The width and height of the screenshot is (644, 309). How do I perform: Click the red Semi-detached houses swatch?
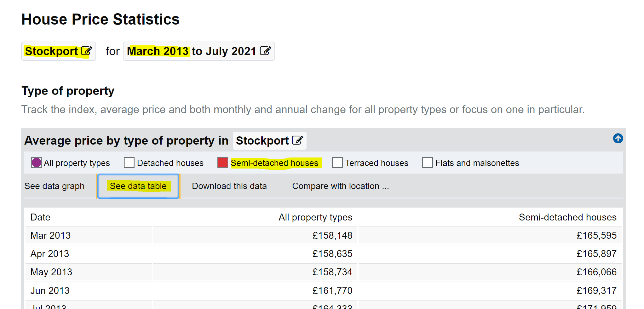[222, 163]
